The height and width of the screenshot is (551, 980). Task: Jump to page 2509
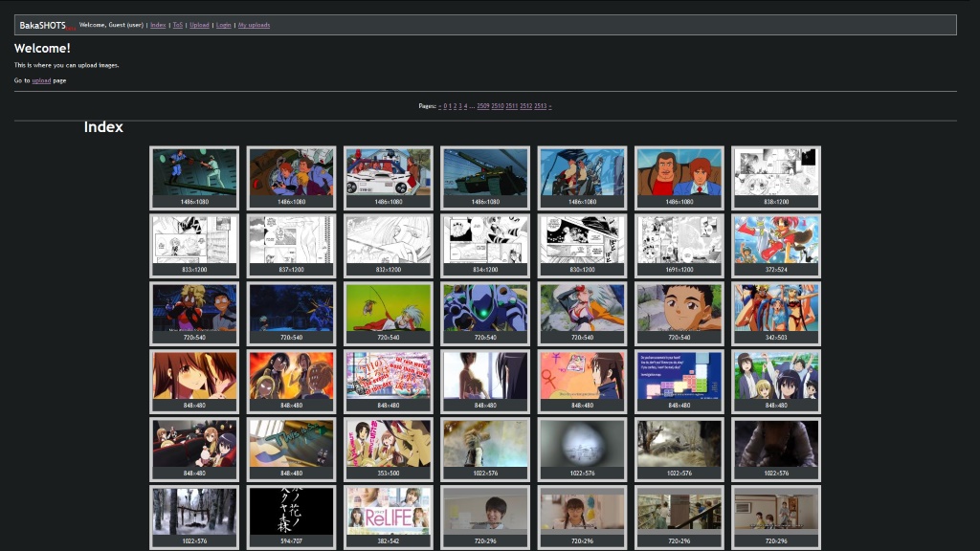(483, 106)
